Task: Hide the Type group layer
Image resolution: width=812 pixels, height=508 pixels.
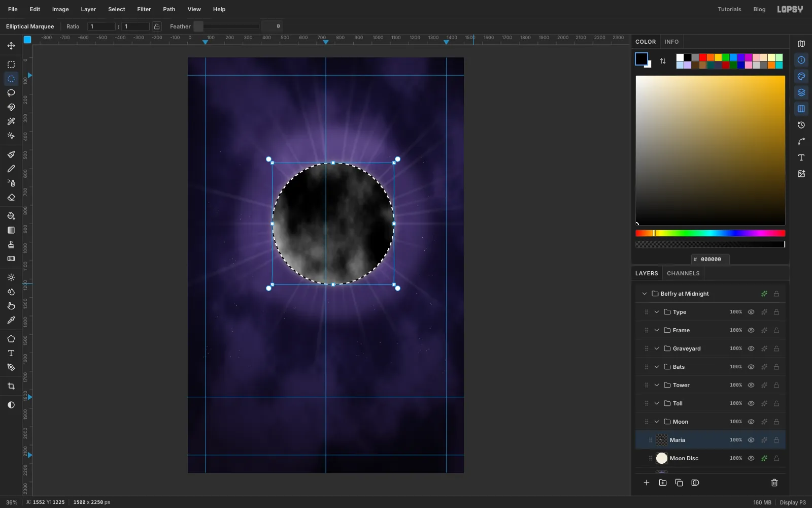Action: click(751, 312)
